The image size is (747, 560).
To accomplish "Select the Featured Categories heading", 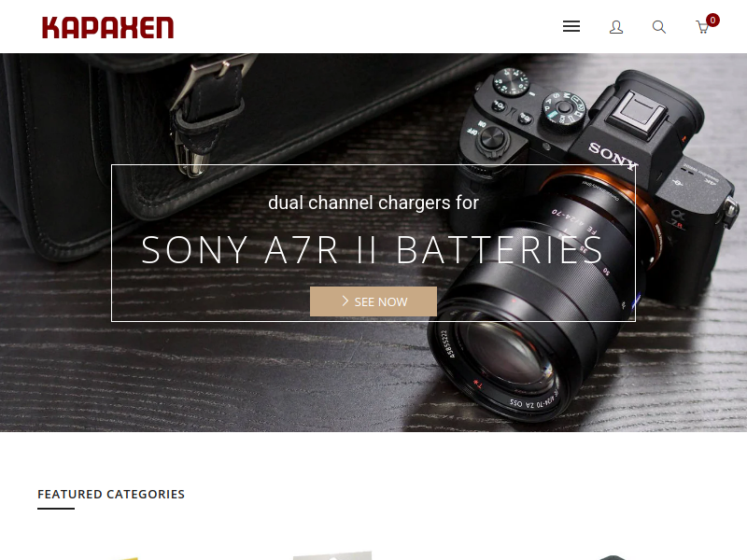I will coord(111,495).
